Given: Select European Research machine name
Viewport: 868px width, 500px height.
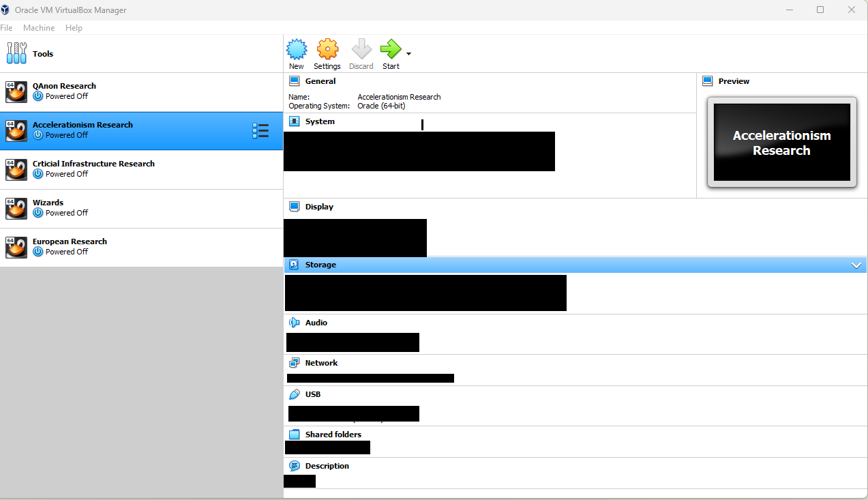Looking at the screenshot, I should tap(70, 241).
